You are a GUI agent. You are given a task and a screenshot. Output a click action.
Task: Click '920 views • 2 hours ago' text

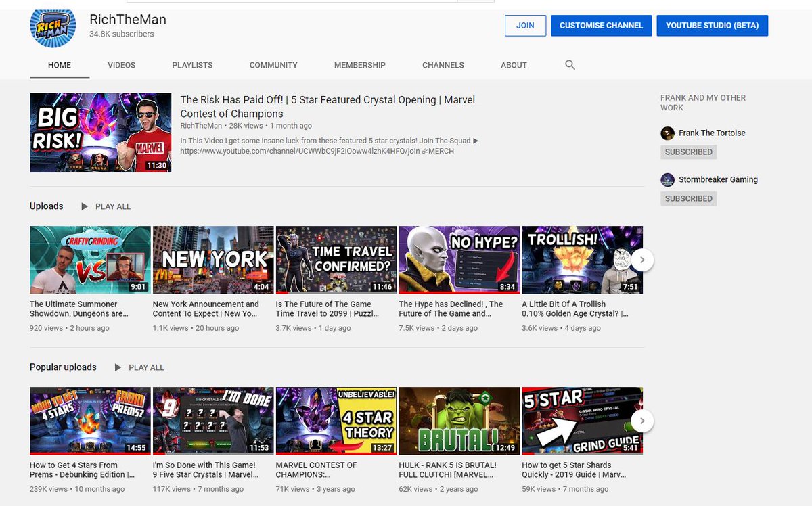70,328
